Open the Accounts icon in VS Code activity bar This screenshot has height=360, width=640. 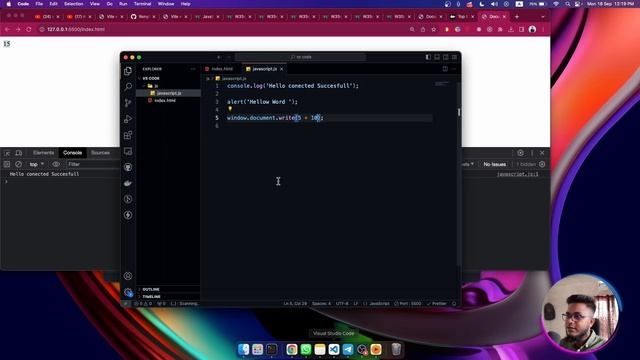pos(128,276)
